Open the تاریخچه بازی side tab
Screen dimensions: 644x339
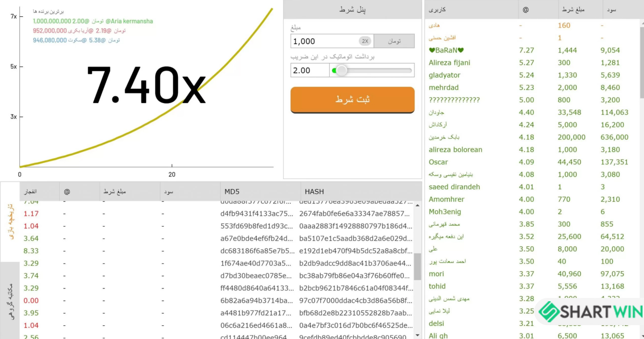click(x=10, y=222)
